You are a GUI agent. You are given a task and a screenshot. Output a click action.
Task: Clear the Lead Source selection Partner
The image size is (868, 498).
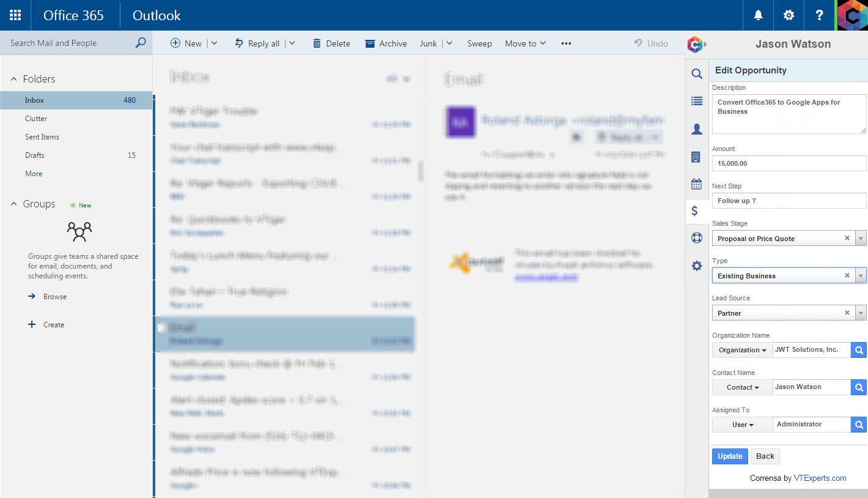point(847,313)
